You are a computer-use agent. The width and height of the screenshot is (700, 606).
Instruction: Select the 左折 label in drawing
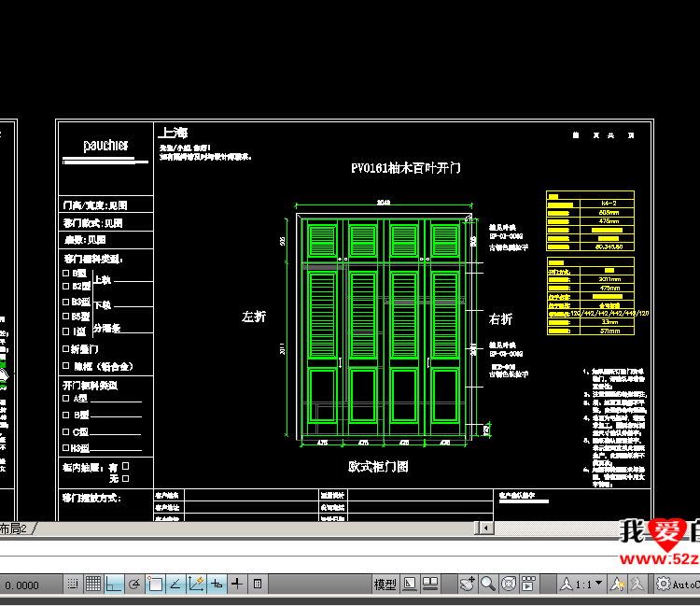pyautogui.click(x=254, y=317)
